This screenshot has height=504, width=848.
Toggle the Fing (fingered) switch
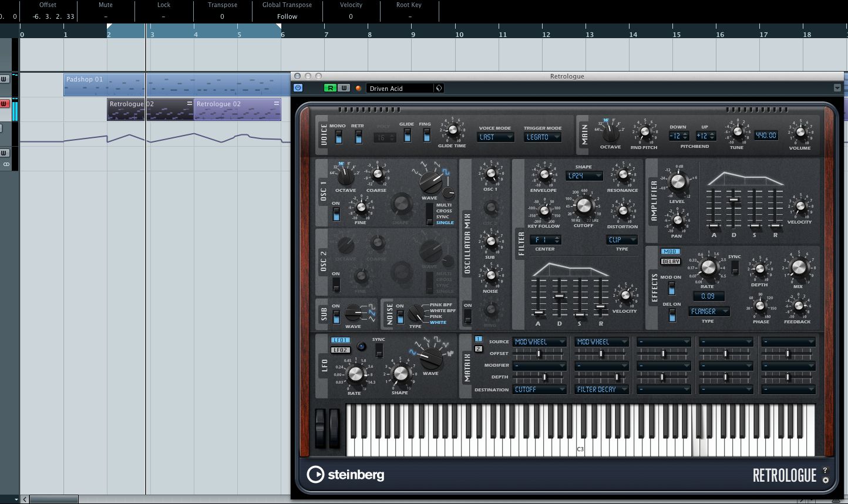pos(426,134)
